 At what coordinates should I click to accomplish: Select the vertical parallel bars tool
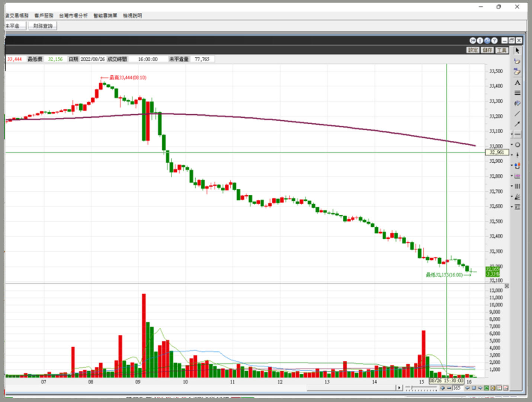point(518,186)
